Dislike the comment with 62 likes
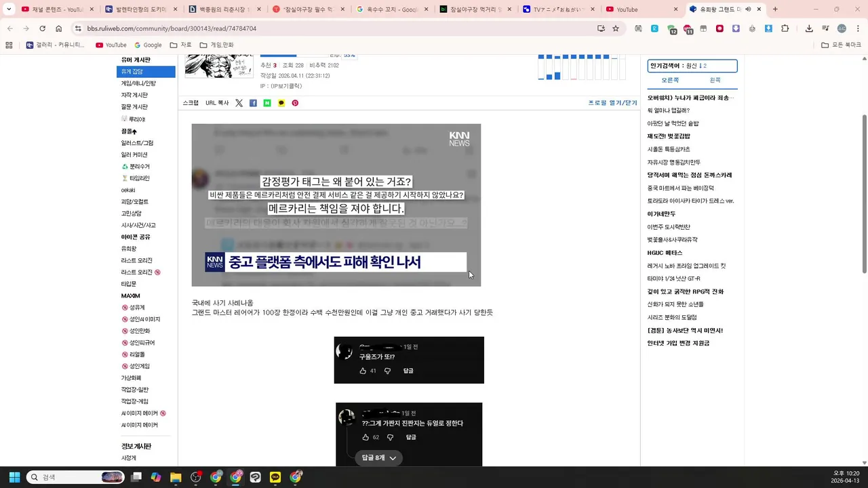Screen dimensions: 868x488 tap(390, 437)
